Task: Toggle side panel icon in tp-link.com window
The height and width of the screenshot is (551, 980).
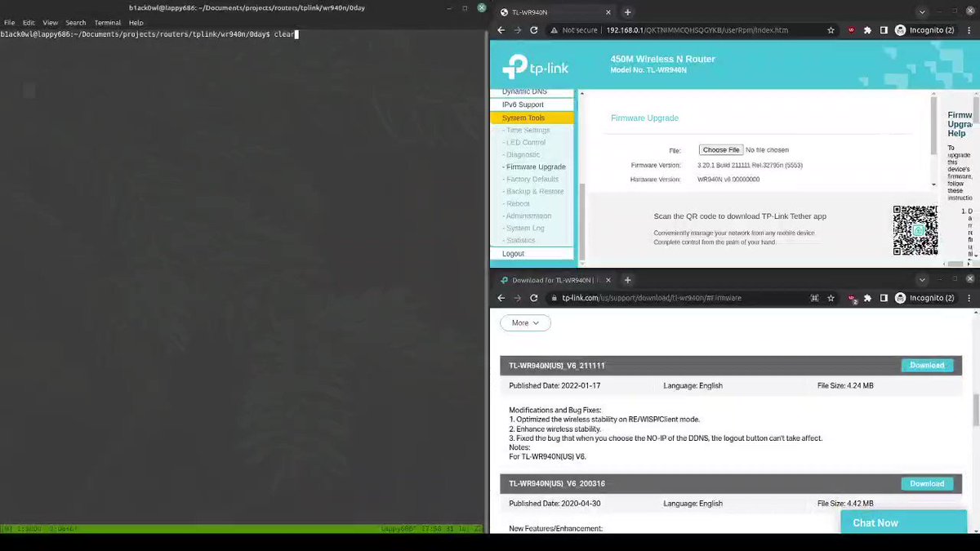Action: [x=884, y=298]
